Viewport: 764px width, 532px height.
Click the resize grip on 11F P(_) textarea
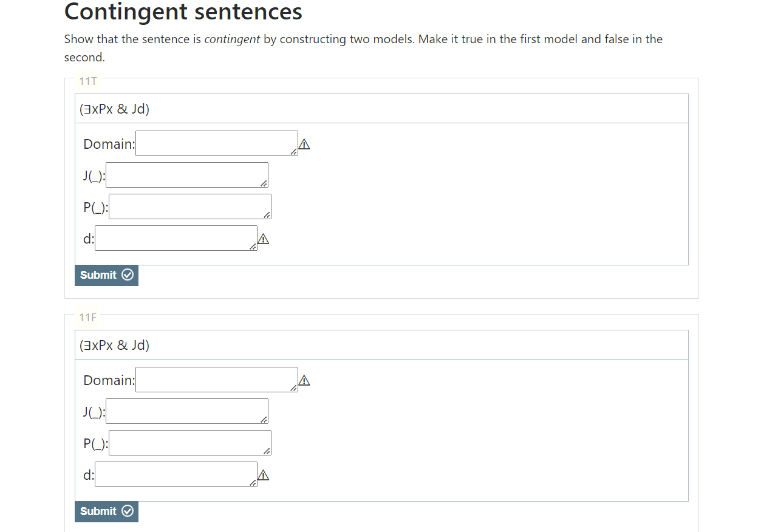point(267,452)
